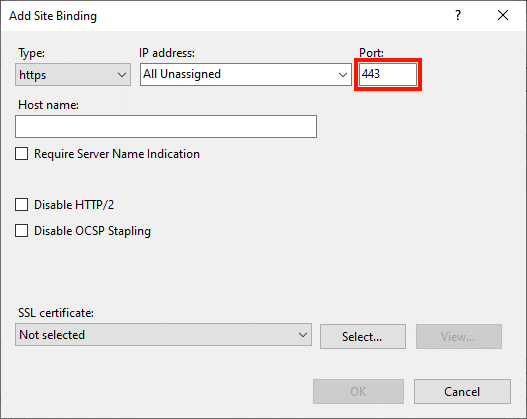
Task: Check the Disable OCSP Stapling option
Action: 22,231
